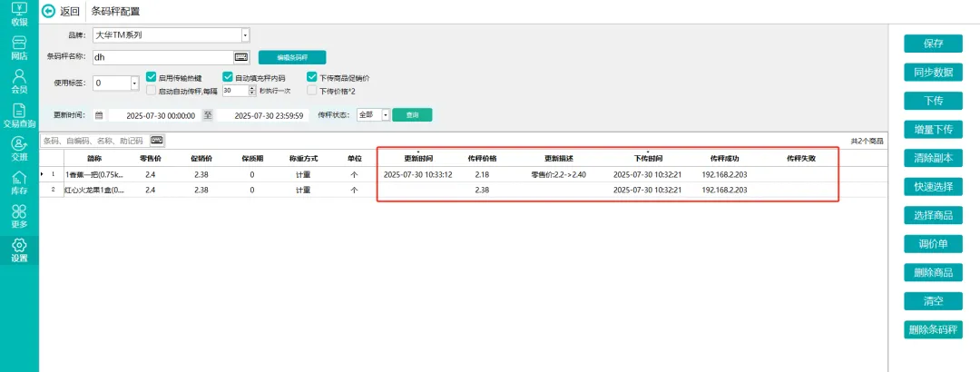The image size is (980, 372).
Task: Open the 网店 online store sidebar icon
Action: [x=19, y=47]
